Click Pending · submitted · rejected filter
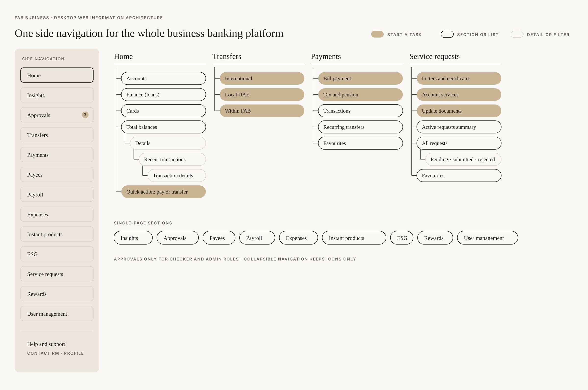 point(463,159)
